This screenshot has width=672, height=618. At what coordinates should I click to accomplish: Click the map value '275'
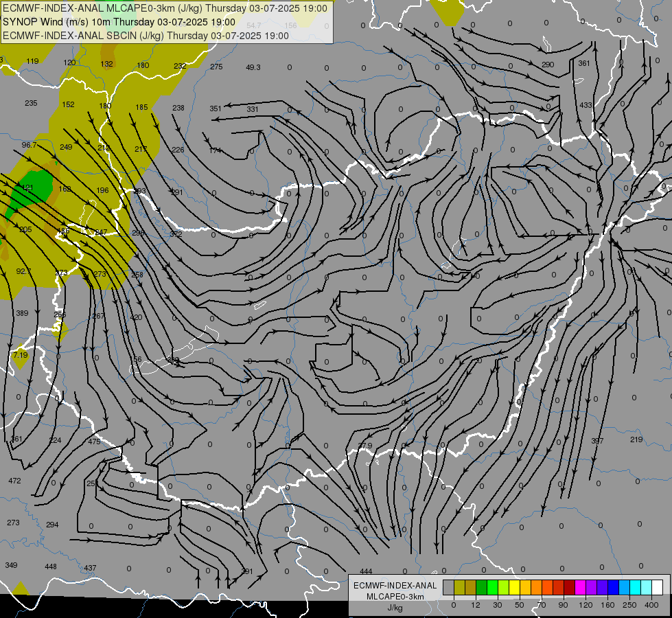pos(216,67)
